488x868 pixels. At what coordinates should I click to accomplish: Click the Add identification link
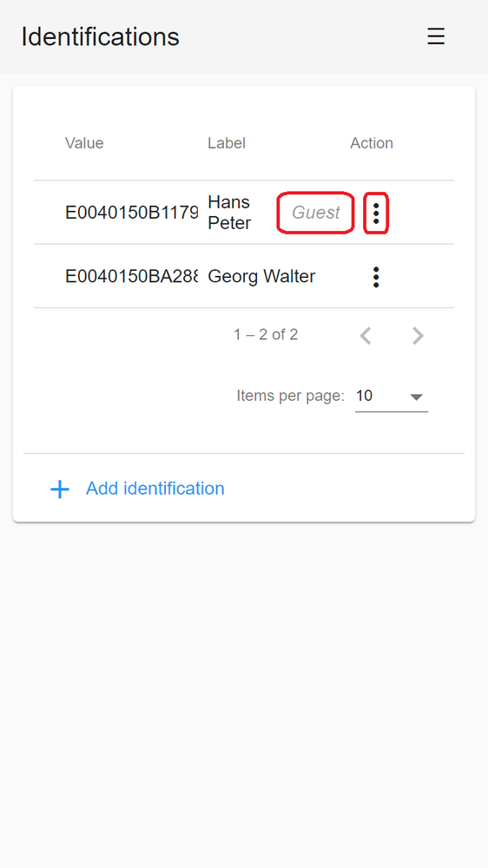(x=155, y=488)
